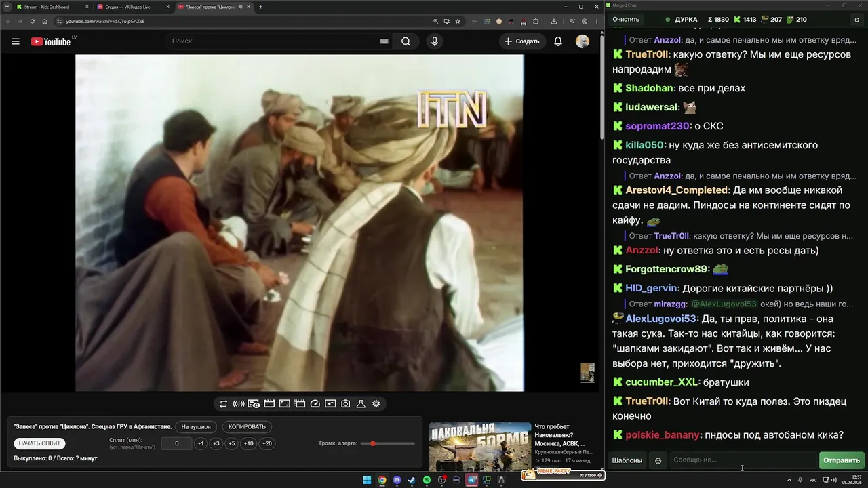The image size is (868, 488).
Task: Add +3 minutes to the split
Action: [x=216, y=443]
